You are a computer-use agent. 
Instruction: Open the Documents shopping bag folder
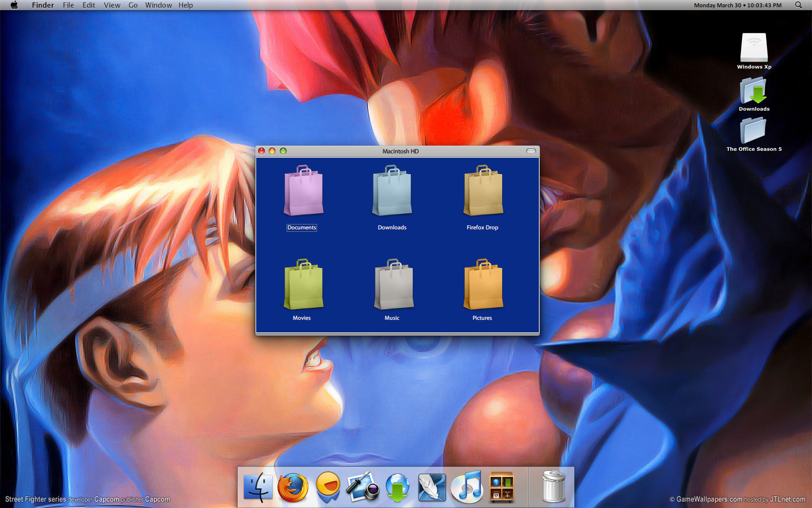pyautogui.click(x=303, y=191)
